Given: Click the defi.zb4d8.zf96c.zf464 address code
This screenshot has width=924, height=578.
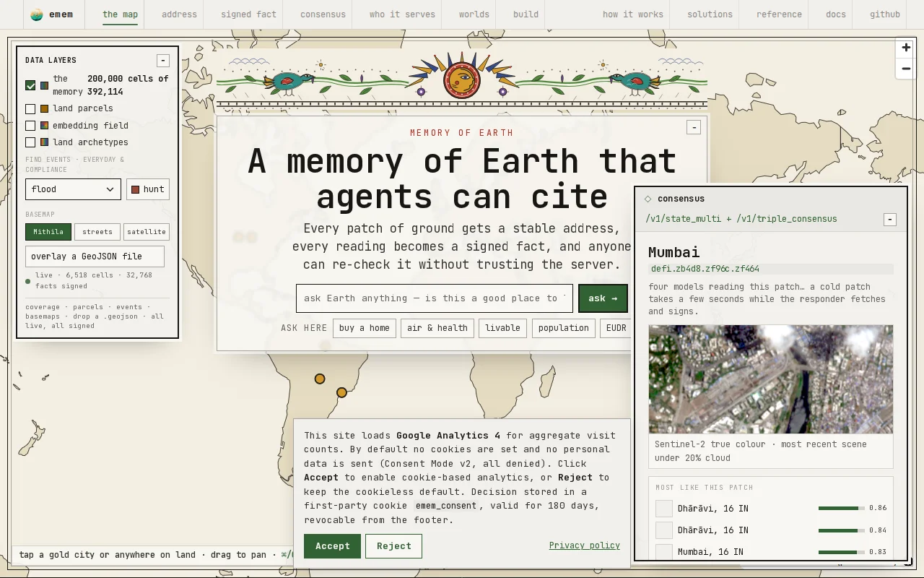Looking at the screenshot, I should (x=705, y=269).
